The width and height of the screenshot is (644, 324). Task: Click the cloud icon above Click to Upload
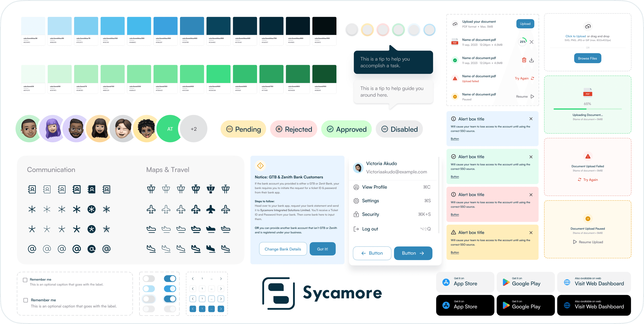click(x=588, y=26)
